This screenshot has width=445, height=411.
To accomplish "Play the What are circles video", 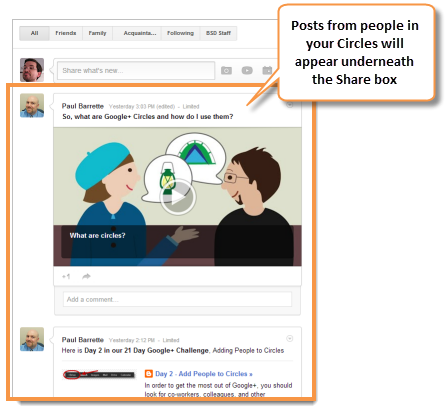I will pyautogui.click(x=177, y=197).
